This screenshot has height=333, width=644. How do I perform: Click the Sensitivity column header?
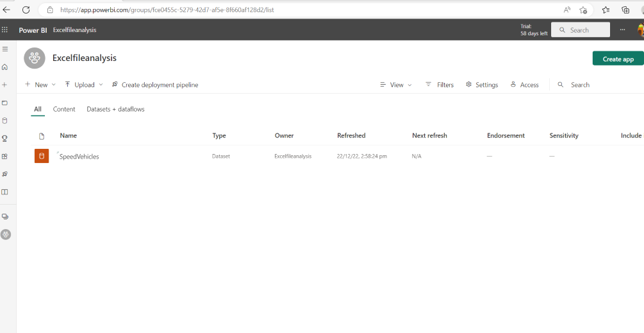point(564,135)
